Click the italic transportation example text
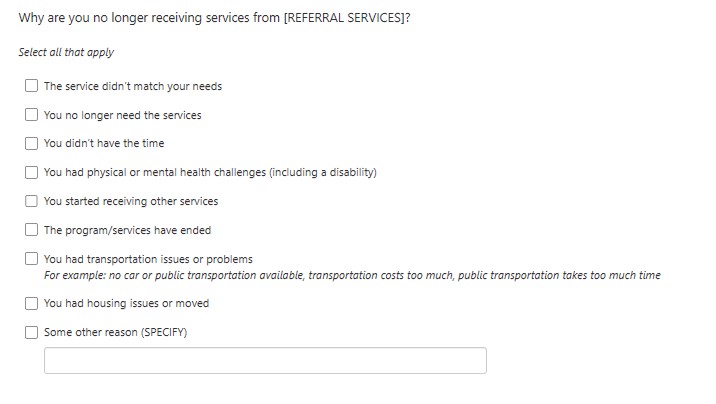 352,275
